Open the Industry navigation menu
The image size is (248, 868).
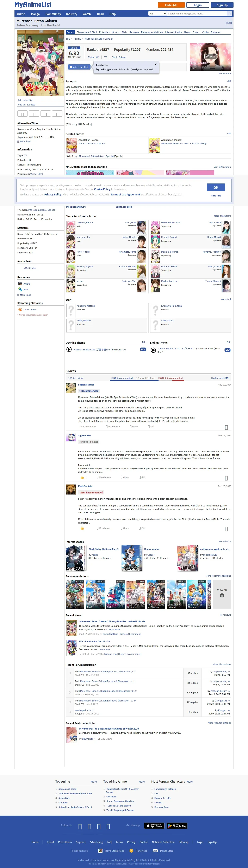tap(72, 14)
